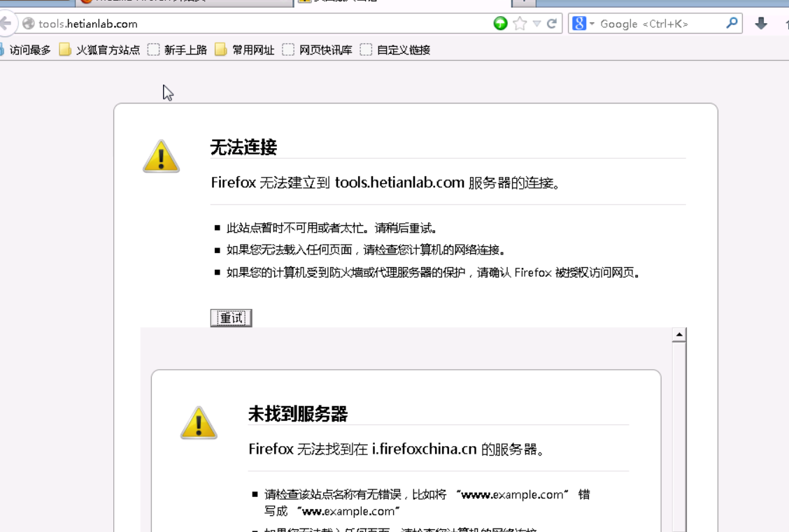Open address bar history dropdown arrow
This screenshot has height=532, width=789.
pyautogui.click(x=536, y=24)
